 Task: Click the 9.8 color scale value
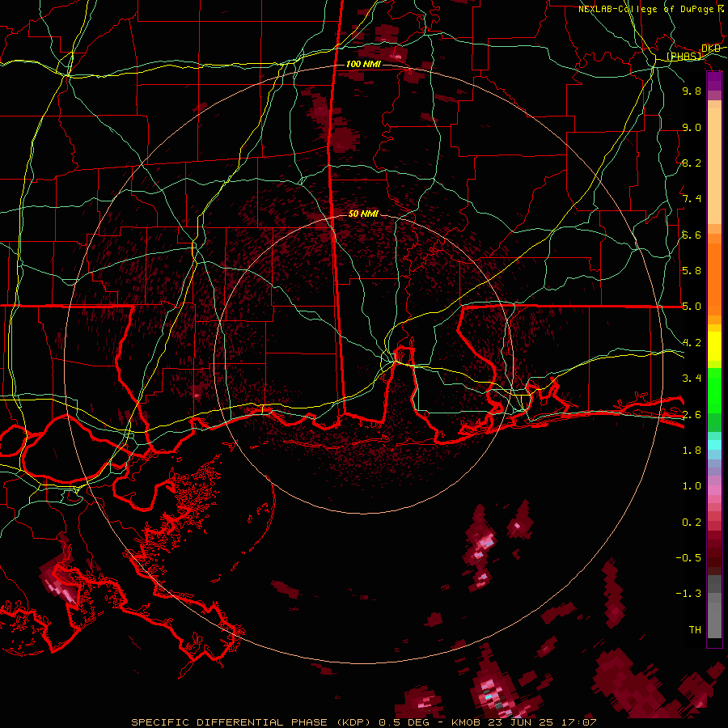point(692,91)
